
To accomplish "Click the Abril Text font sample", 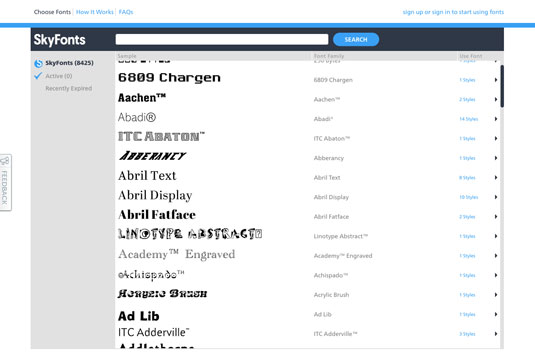I will pos(147,175).
